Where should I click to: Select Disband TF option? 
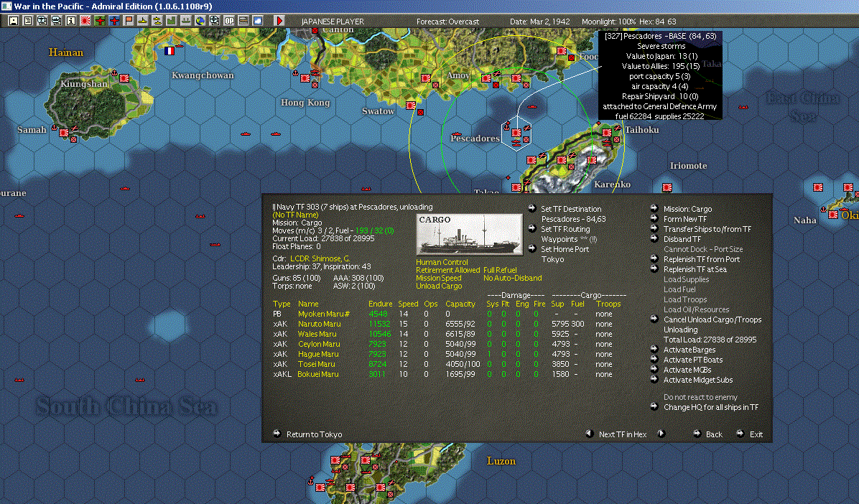click(x=682, y=239)
